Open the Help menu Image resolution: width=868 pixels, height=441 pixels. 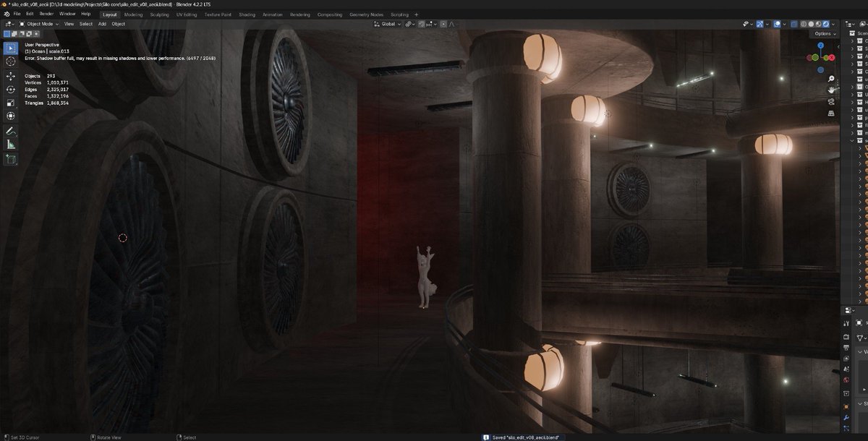[86, 14]
